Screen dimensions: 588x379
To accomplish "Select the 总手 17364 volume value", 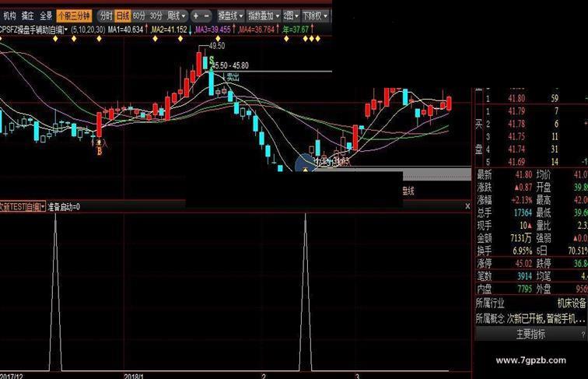I will (x=523, y=212).
